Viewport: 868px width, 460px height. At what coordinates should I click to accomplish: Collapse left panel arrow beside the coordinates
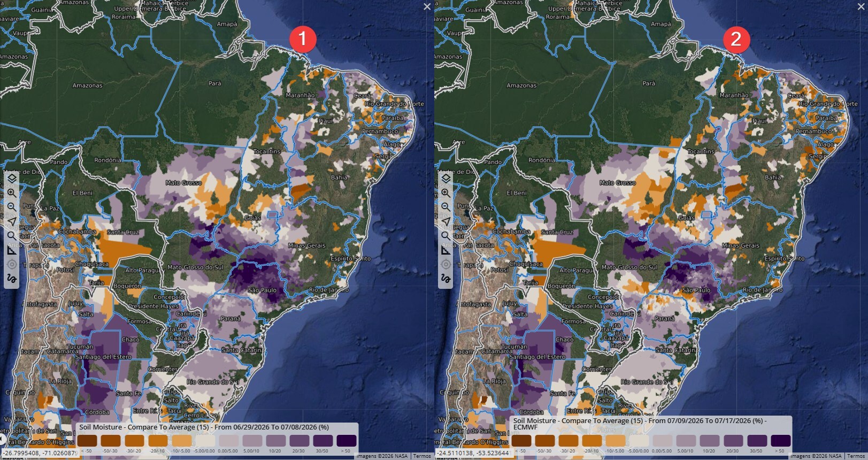[x=2, y=438]
